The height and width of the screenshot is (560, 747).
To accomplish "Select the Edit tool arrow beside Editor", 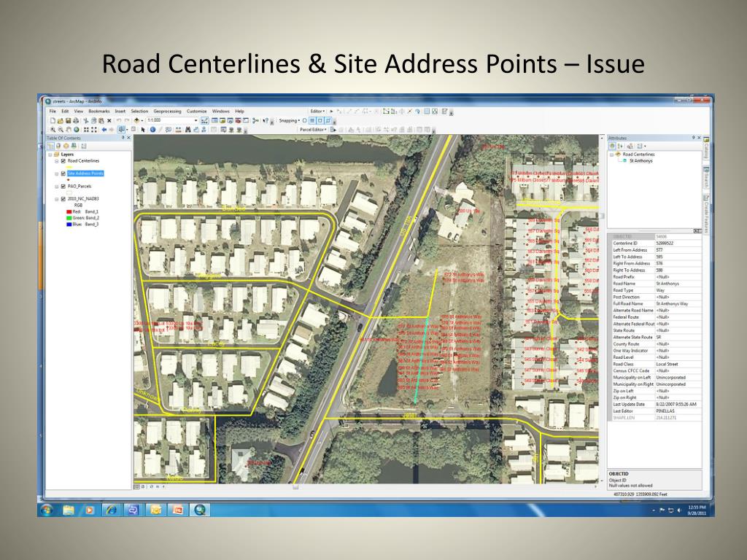I will 332,112.
